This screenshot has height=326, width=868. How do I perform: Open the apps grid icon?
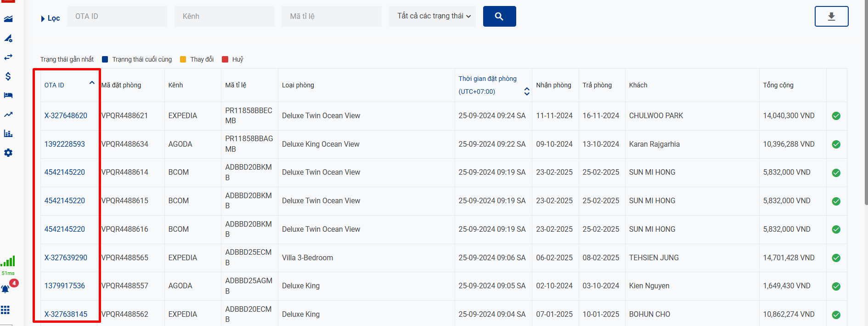[x=6, y=310]
